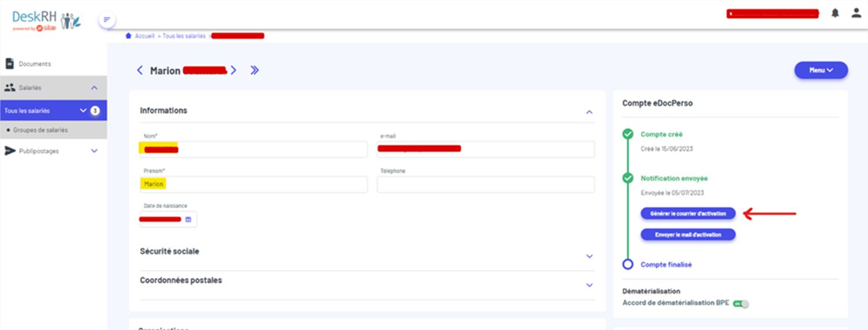Open the date of birth calendar picker
Screen dimensions: 868x330
pos(188,219)
